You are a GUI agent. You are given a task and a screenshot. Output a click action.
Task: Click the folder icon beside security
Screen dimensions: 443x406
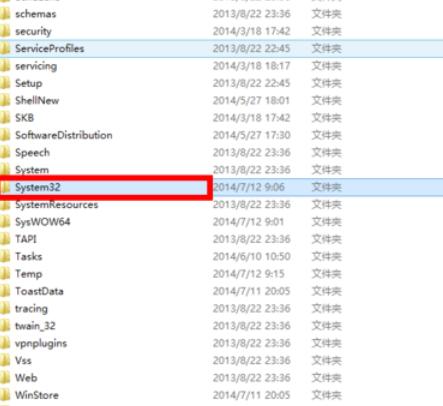[5, 31]
